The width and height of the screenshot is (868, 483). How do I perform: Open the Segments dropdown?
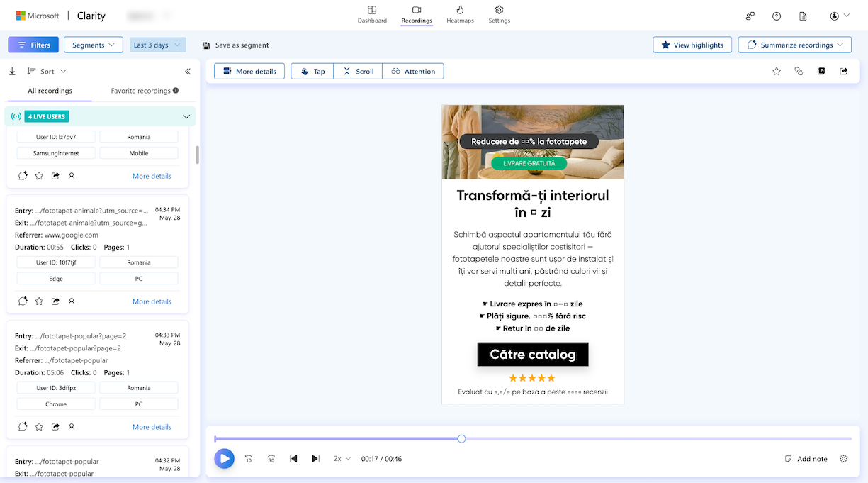94,45
